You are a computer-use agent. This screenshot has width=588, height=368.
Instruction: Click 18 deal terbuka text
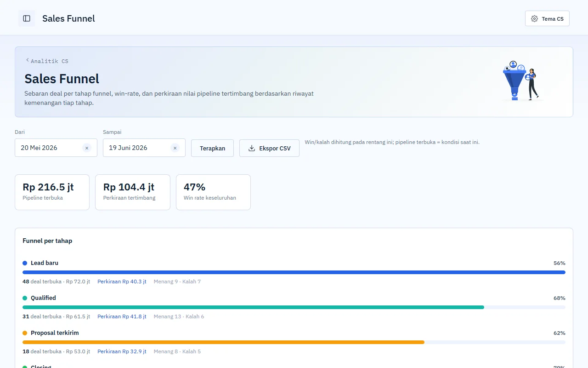click(42, 351)
